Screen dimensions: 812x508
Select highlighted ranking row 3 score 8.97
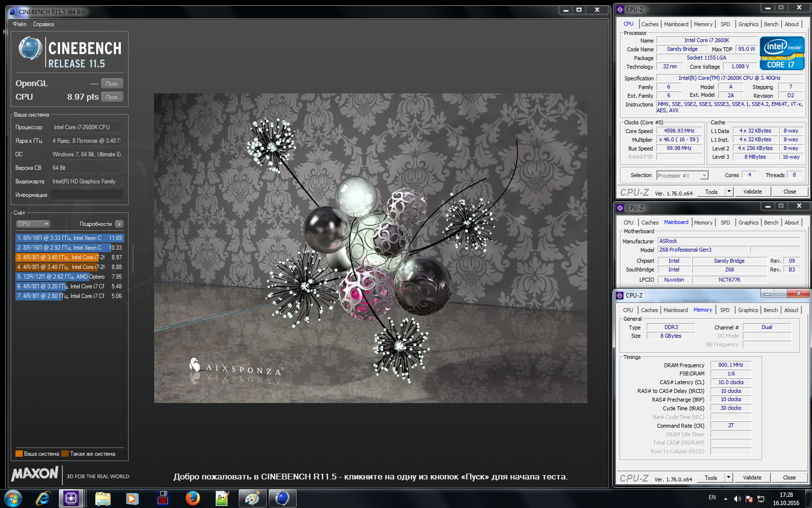70,257
